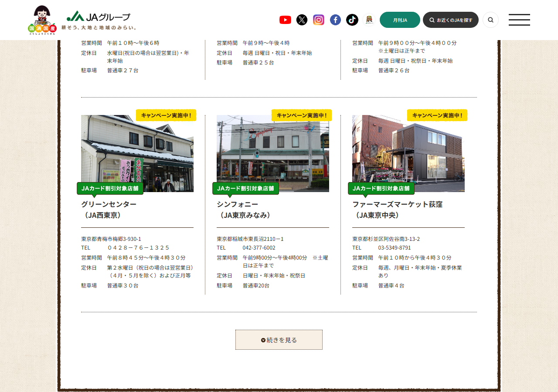
Task: Click the parking text 普通車３０台
Action: coord(123,285)
